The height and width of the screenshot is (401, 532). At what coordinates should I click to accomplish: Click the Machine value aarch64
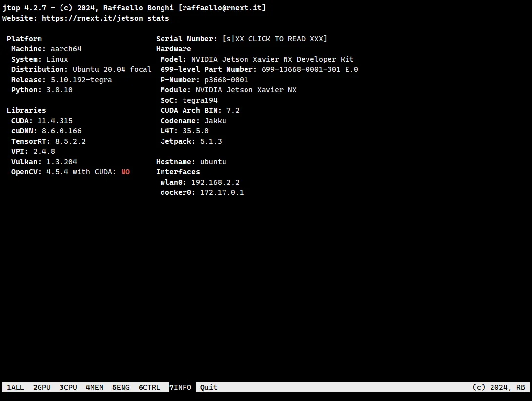[x=66, y=49]
